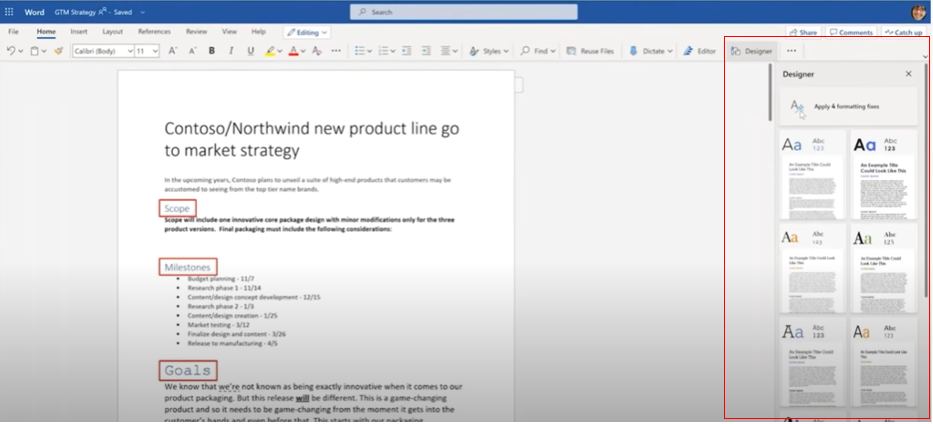The width and height of the screenshot is (933, 424).
Task: Toggle underline formatting
Action: (x=251, y=51)
